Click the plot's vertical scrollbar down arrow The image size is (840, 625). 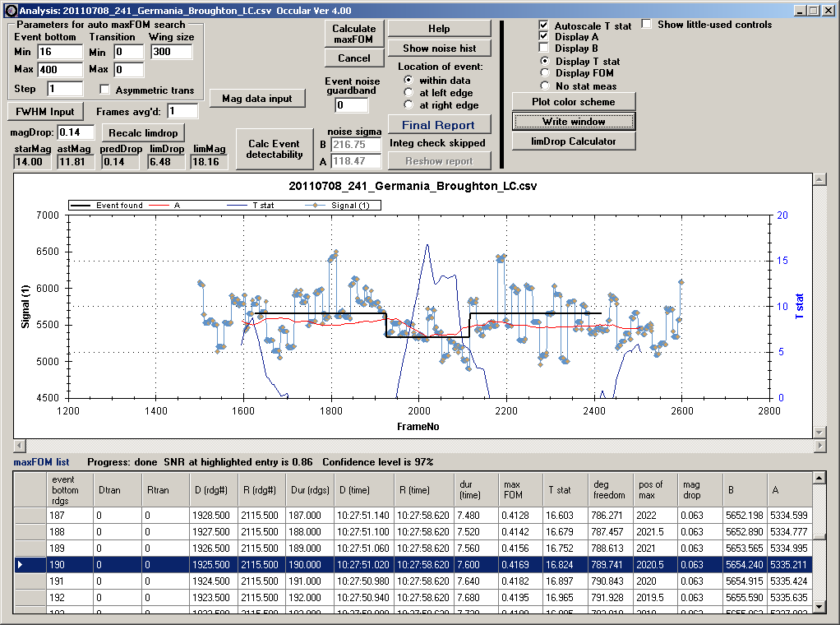[819, 432]
